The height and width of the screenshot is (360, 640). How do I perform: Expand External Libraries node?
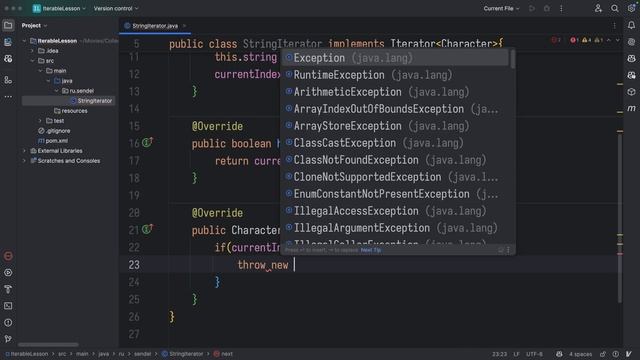point(24,151)
